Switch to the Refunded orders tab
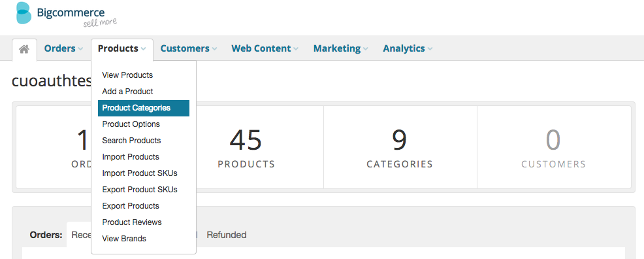 [226, 235]
